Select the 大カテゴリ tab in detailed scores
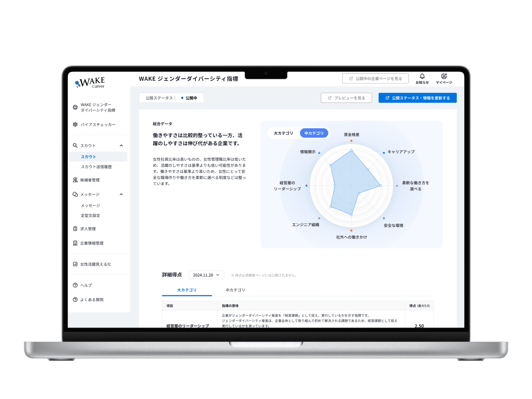The image size is (532, 399). [187, 290]
